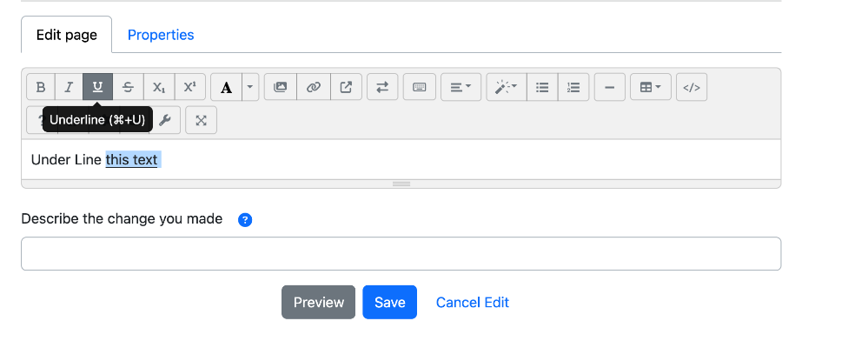Insert a link with the chain icon
Screen dimensions: 868x341
tap(314, 87)
